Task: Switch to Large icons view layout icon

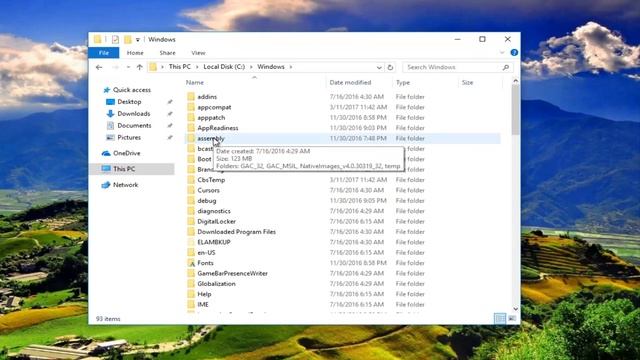Action: [x=512, y=318]
